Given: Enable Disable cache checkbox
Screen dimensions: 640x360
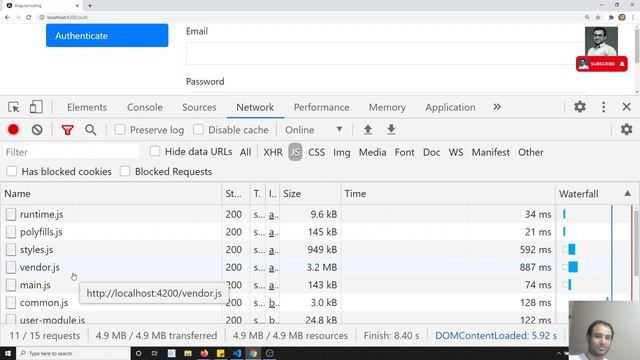Looking at the screenshot, I should (x=198, y=130).
